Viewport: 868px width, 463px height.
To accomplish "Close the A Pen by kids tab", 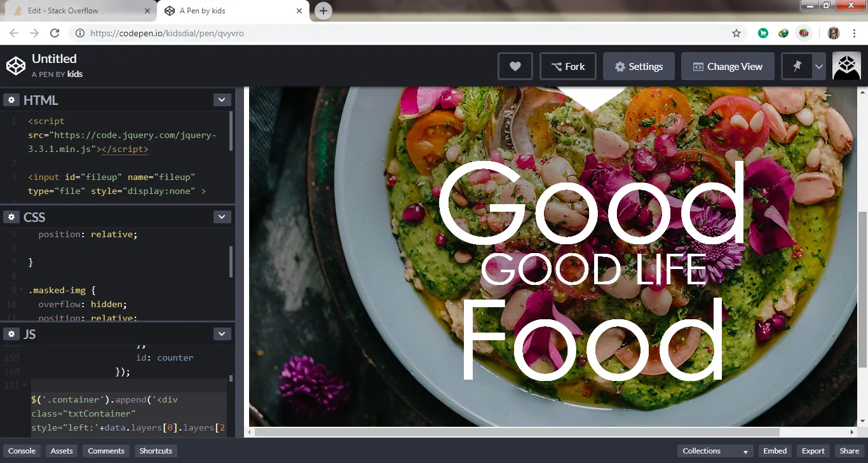I will (300, 11).
